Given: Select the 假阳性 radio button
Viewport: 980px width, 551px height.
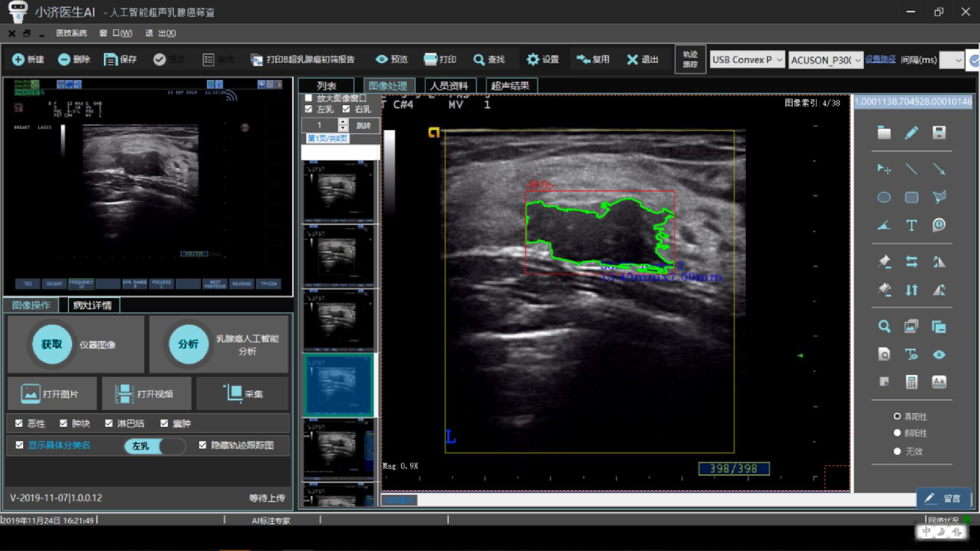Looking at the screenshot, I should [x=897, y=433].
